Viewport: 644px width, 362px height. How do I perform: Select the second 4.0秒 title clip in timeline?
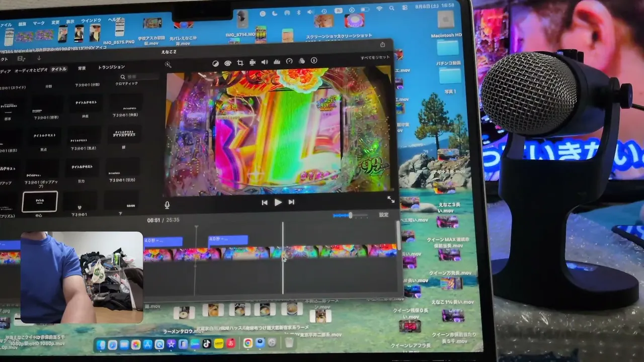click(x=228, y=240)
